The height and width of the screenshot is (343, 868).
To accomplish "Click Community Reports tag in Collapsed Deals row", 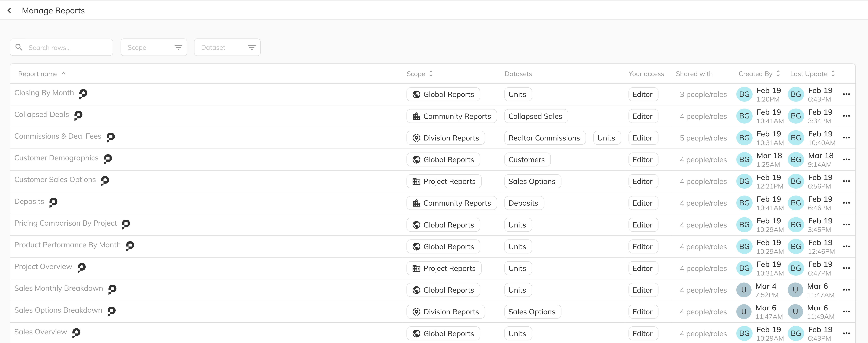I will (452, 116).
